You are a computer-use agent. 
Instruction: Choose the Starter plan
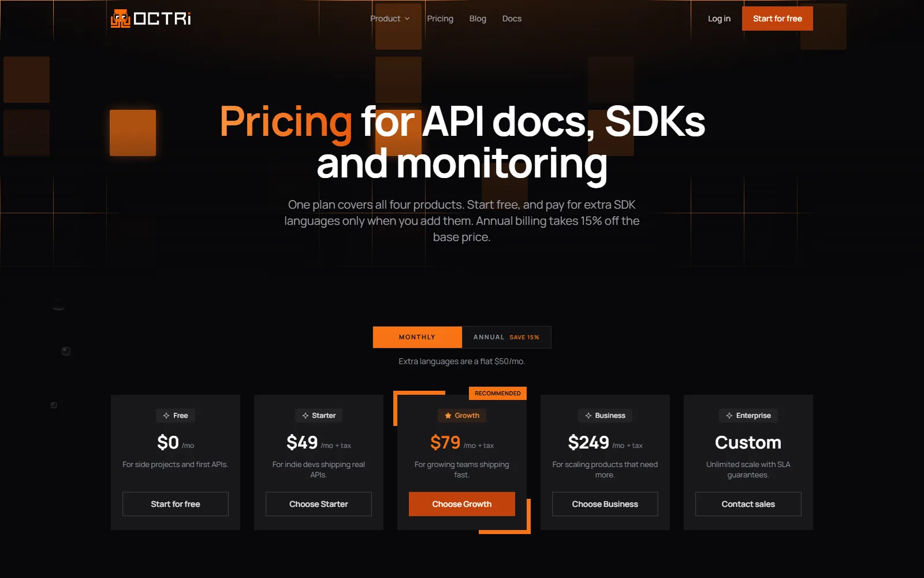pos(319,504)
